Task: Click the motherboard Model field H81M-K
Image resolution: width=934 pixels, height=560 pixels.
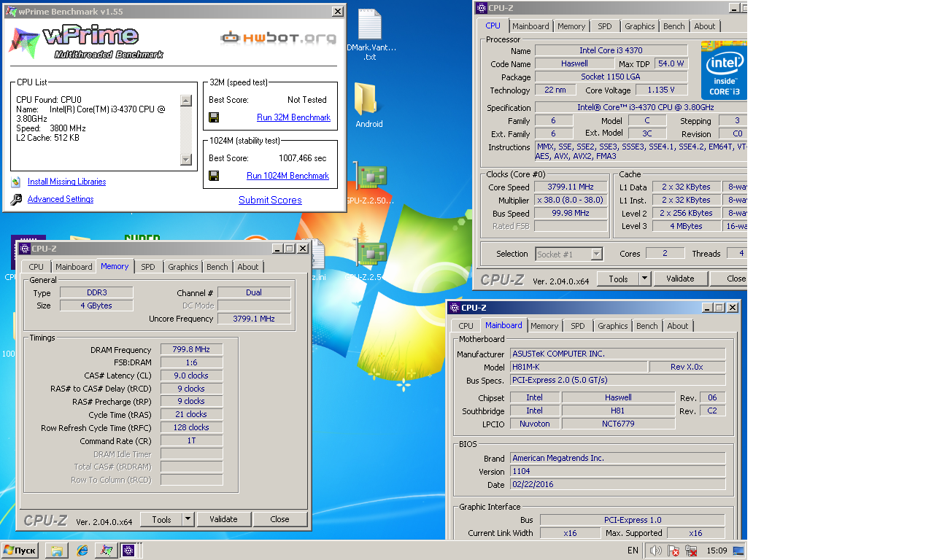Action: (578, 367)
